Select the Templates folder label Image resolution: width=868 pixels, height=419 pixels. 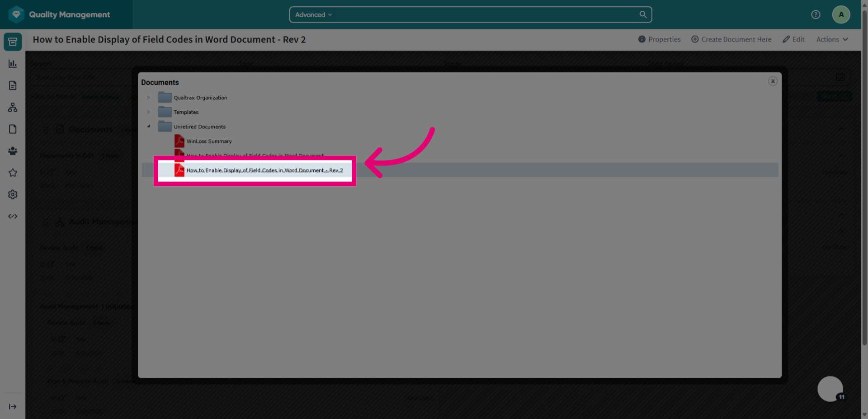[186, 112]
